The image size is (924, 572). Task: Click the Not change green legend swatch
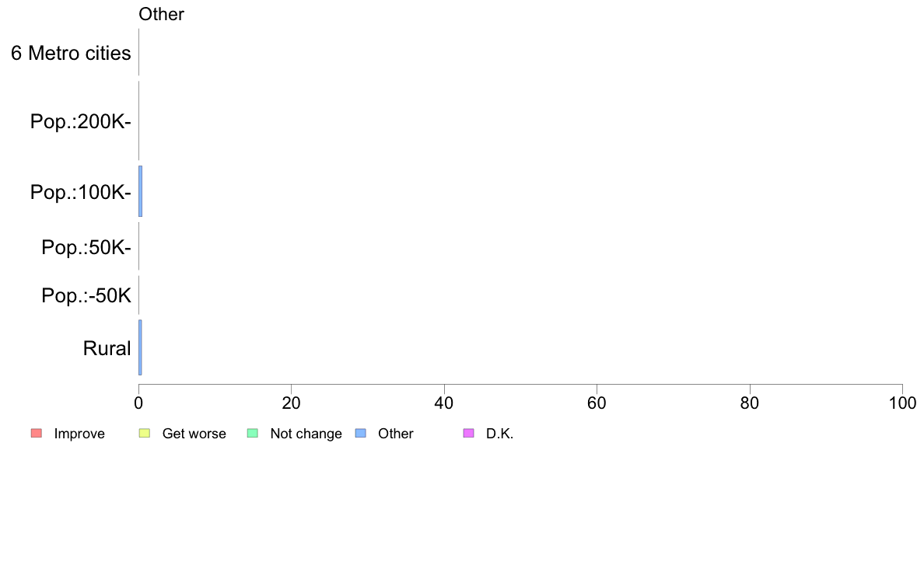(253, 433)
